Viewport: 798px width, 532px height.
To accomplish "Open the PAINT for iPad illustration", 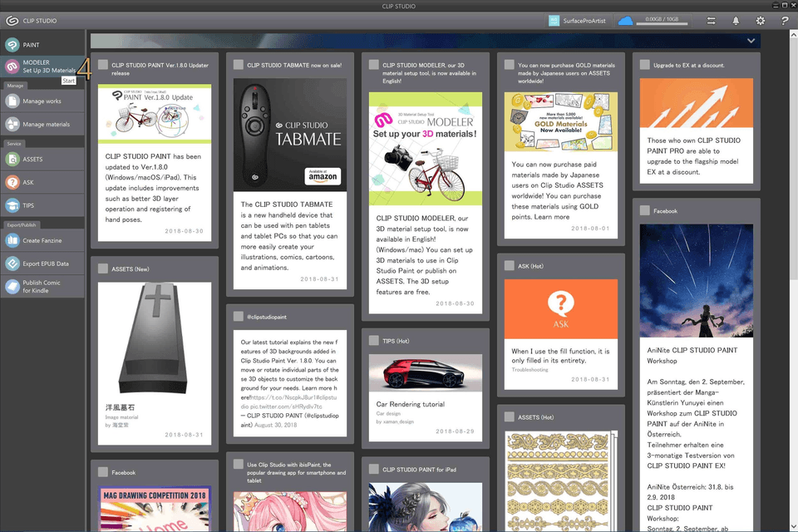I will point(426,508).
